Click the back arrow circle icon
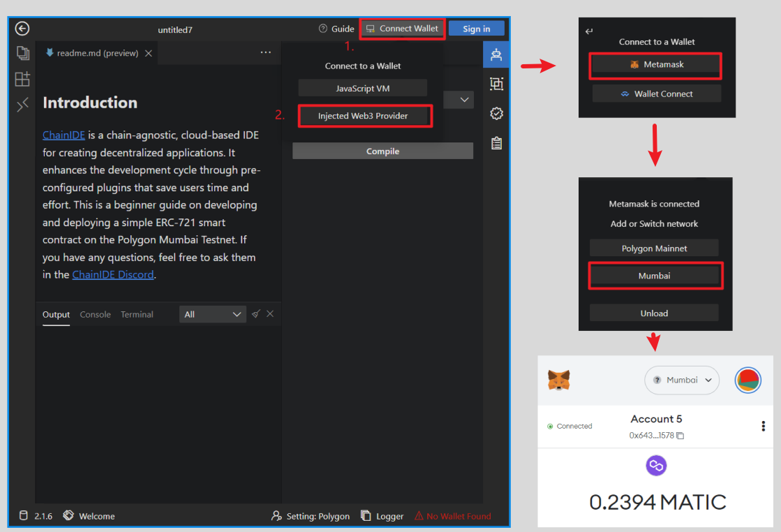This screenshot has height=532, width=781. click(22, 29)
